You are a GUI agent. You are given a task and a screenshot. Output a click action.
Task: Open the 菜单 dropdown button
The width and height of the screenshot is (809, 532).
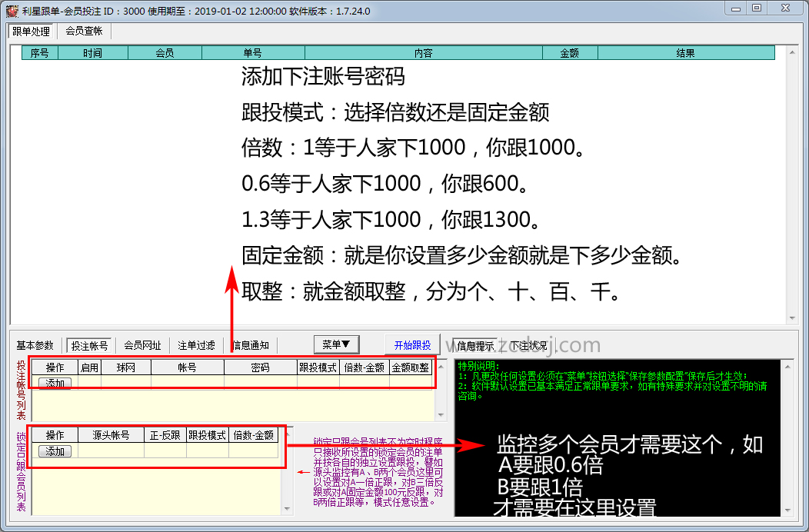pos(337,345)
